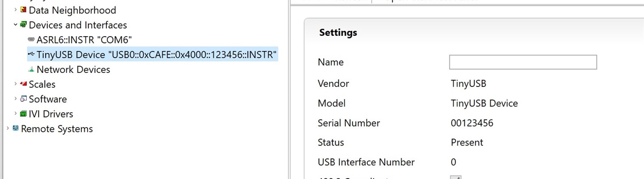Expand the Remote Systems node
Screen dimensions: 644x179
[8, 128]
